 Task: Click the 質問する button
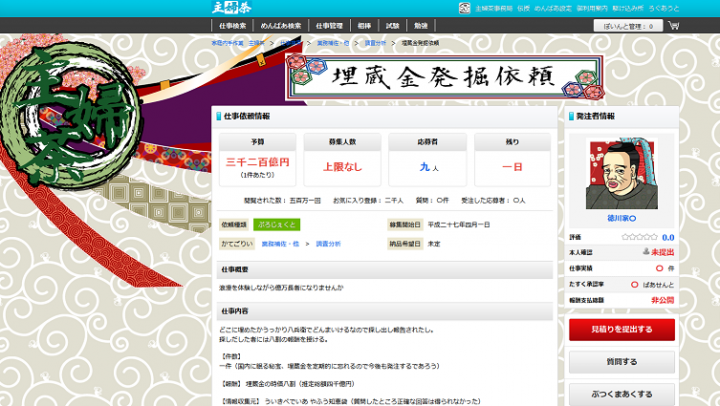coord(622,362)
